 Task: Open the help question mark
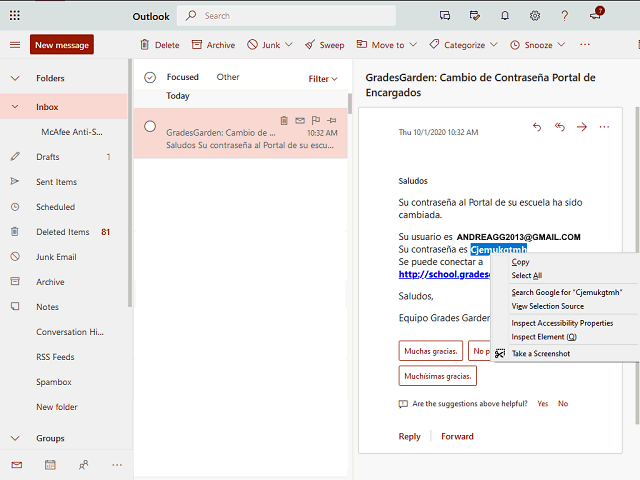(x=564, y=16)
